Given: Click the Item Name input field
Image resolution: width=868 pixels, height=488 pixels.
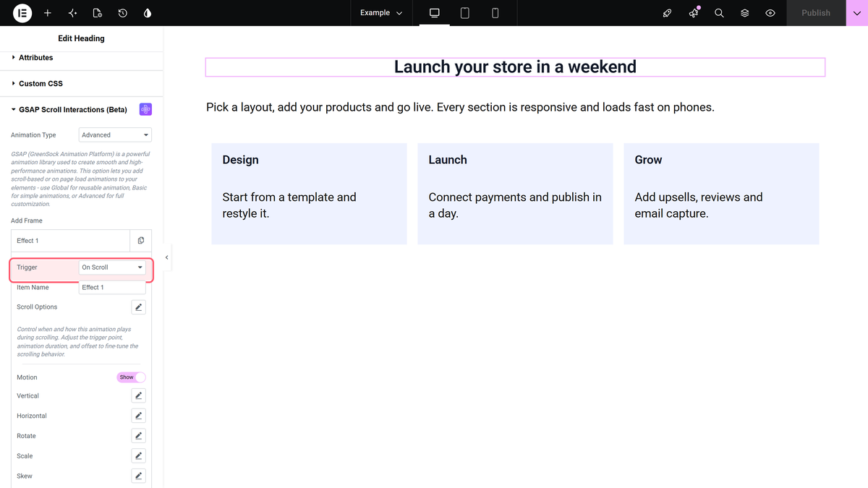Looking at the screenshot, I should [112, 288].
